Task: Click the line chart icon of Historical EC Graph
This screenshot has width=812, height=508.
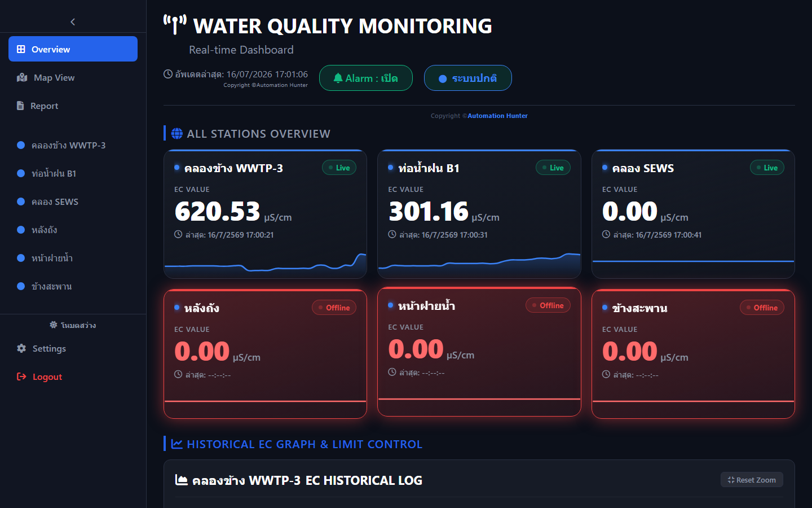Action: click(x=177, y=444)
